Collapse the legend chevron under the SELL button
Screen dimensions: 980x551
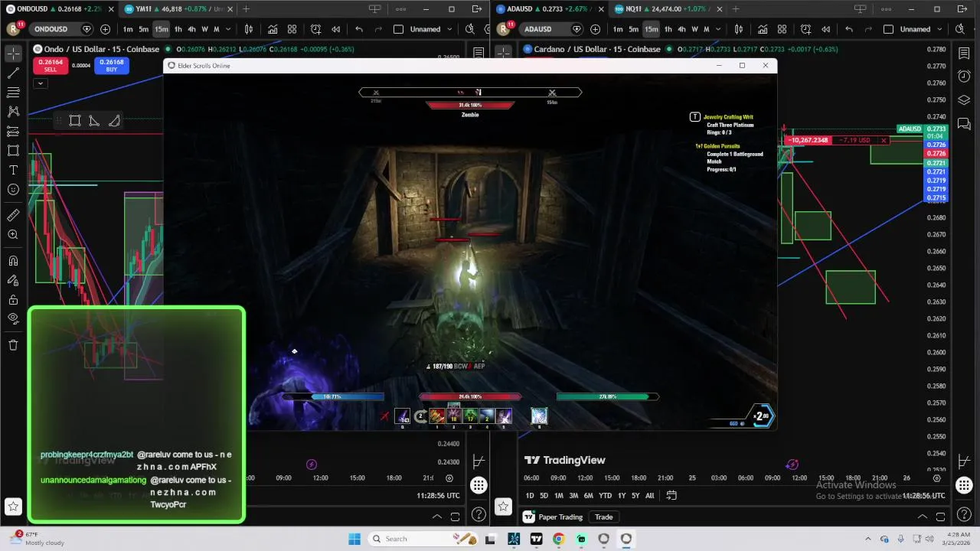pyautogui.click(x=41, y=83)
